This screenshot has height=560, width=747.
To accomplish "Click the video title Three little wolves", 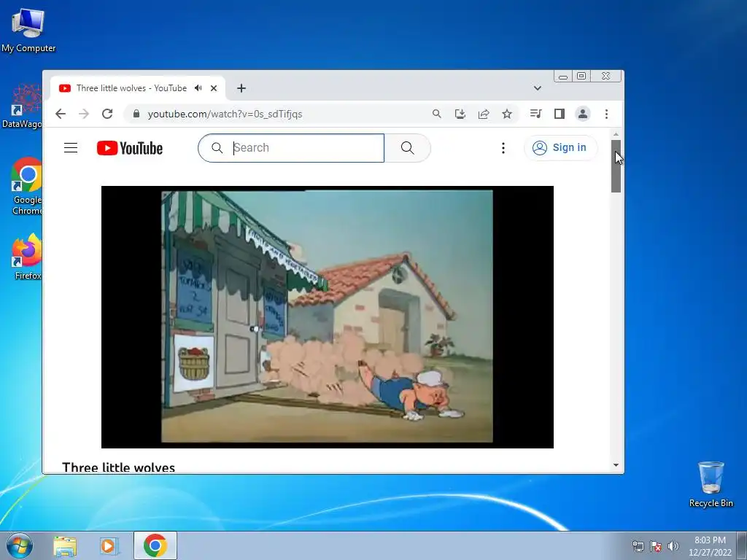I will pos(119,467).
